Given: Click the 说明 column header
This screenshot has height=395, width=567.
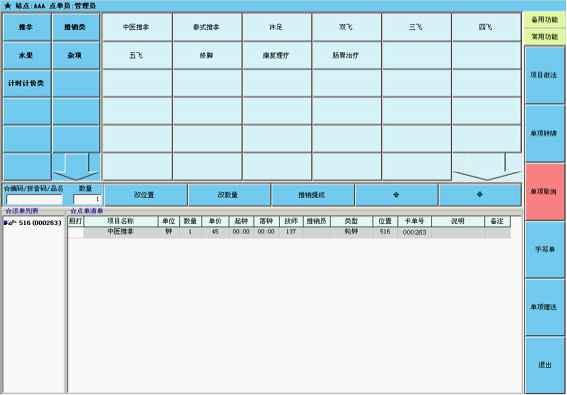Looking at the screenshot, I should point(458,221).
